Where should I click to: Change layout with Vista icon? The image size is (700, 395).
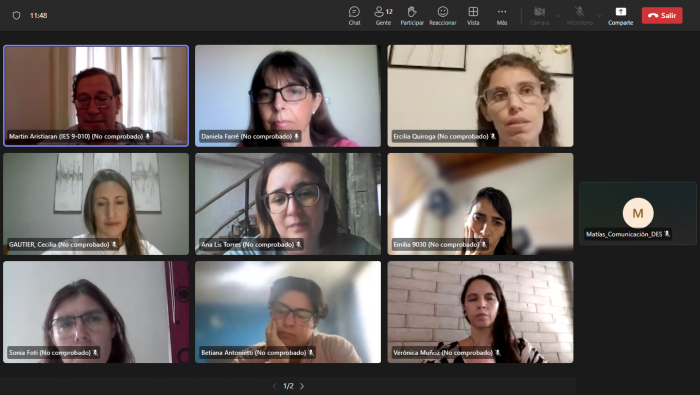(x=473, y=16)
